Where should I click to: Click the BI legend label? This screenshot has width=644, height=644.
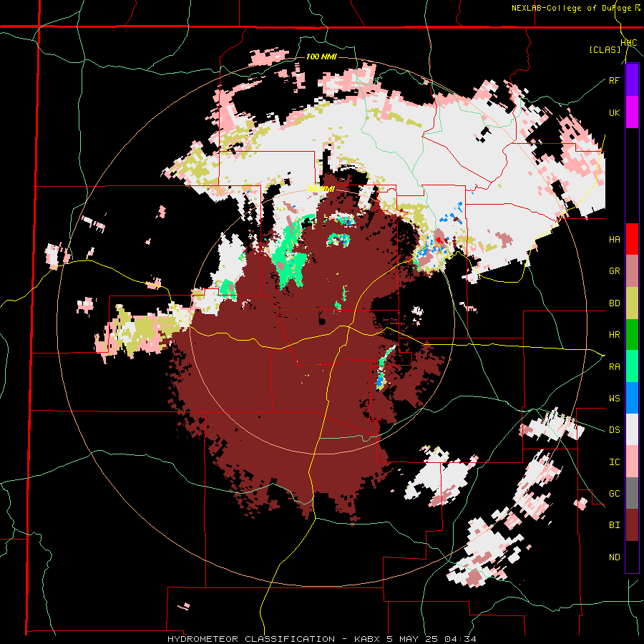click(x=615, y=525)
